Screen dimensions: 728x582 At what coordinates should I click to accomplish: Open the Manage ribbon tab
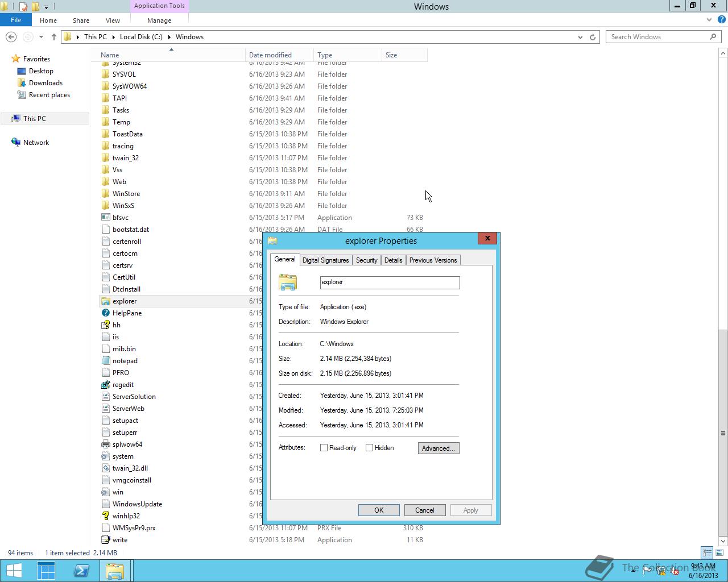[159, 20]
